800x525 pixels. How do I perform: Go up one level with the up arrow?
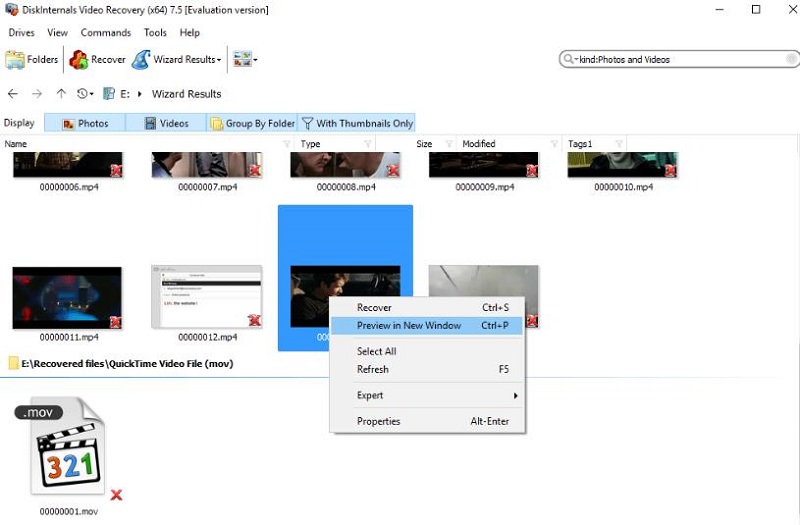coord(61,93)
